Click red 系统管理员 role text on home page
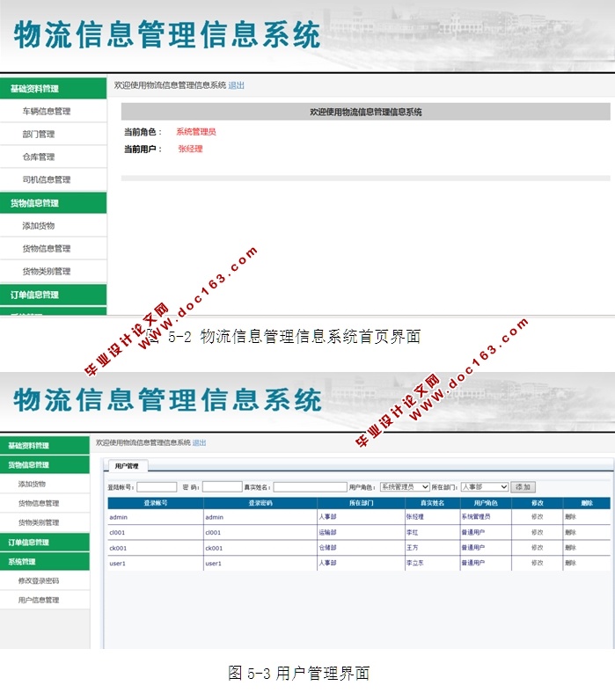The height and width of the screenshot is (700, 615). [196, 132]
